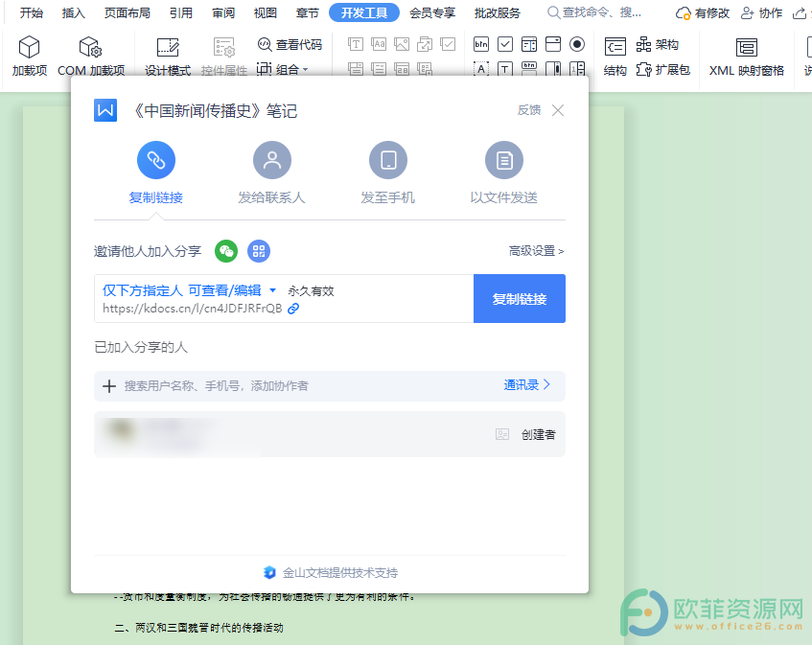This screenshot has width=812, height=645.
Task: Click the 创建者 creator label
Action: tap(538, 434)
